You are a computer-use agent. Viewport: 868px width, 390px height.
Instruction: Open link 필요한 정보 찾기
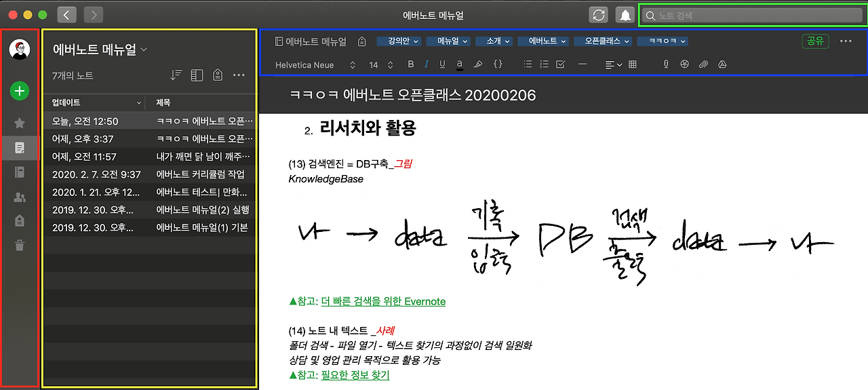[x=355, y=375]
